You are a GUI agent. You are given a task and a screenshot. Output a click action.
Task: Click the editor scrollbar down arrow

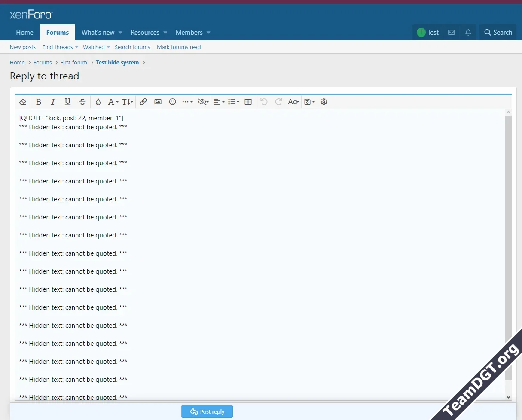[x=508, y=397]
